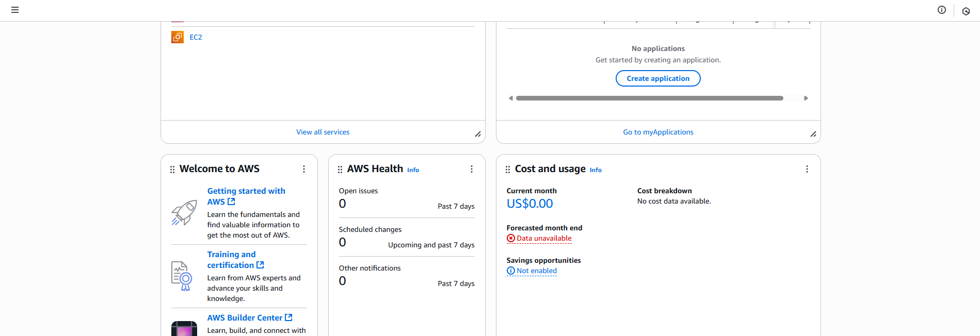Open View all services link
The width and height of the screenshot is (980, 336).
point(323,132)
